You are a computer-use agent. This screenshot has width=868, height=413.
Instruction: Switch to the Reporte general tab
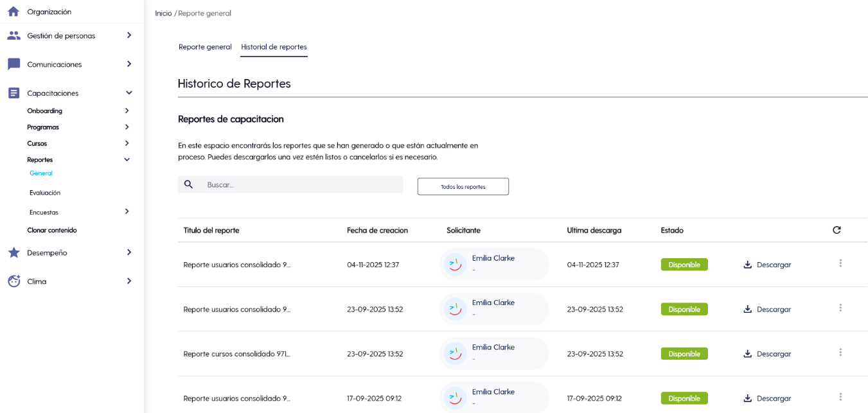[205, 47]
